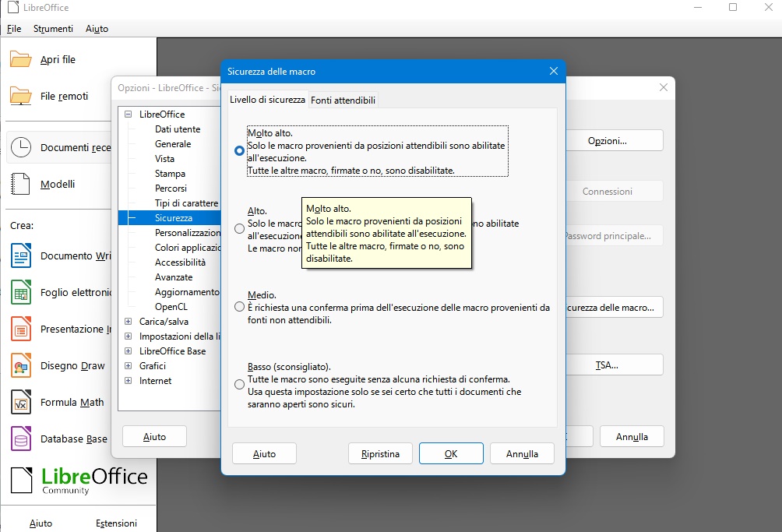
Task: Select the Basso (sconsigliato) security level
Action: 239,385
